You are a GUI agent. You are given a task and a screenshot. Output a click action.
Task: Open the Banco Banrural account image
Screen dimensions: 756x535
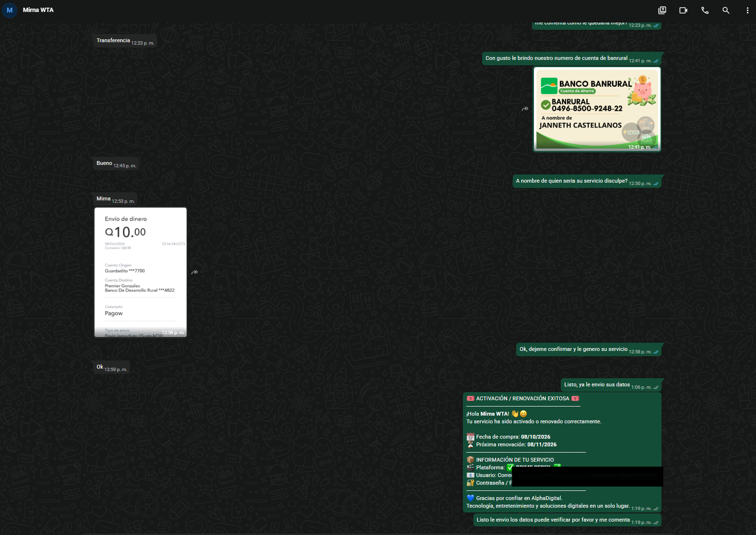click(x=597, y=109)
